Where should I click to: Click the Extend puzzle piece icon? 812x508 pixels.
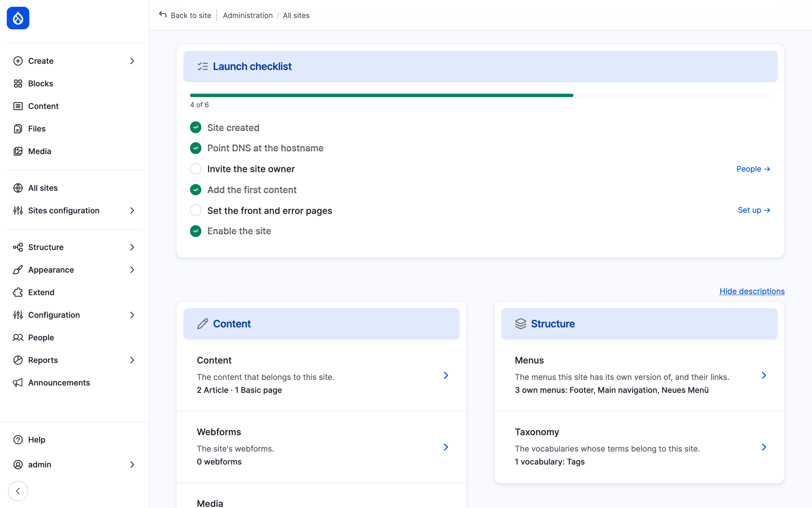(x=18, y=292)
